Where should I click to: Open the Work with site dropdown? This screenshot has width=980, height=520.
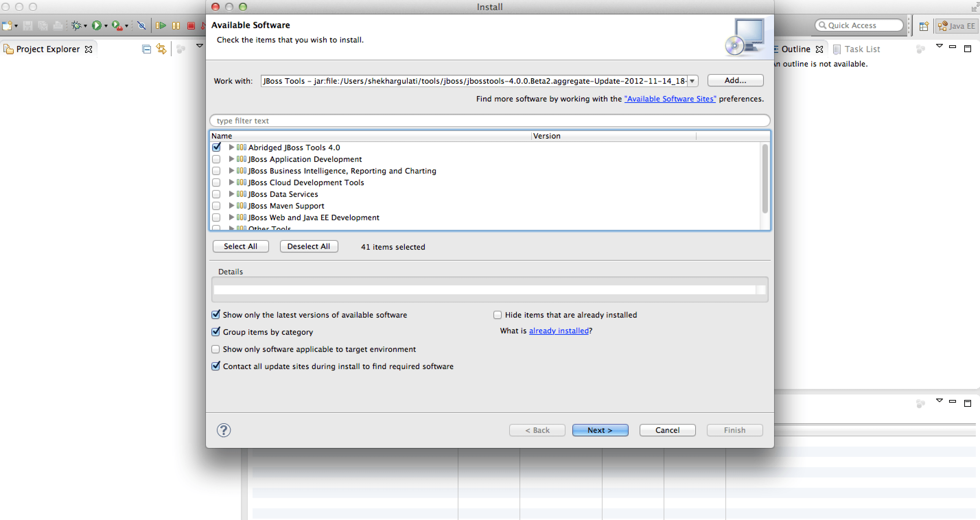tap(692, 81)
